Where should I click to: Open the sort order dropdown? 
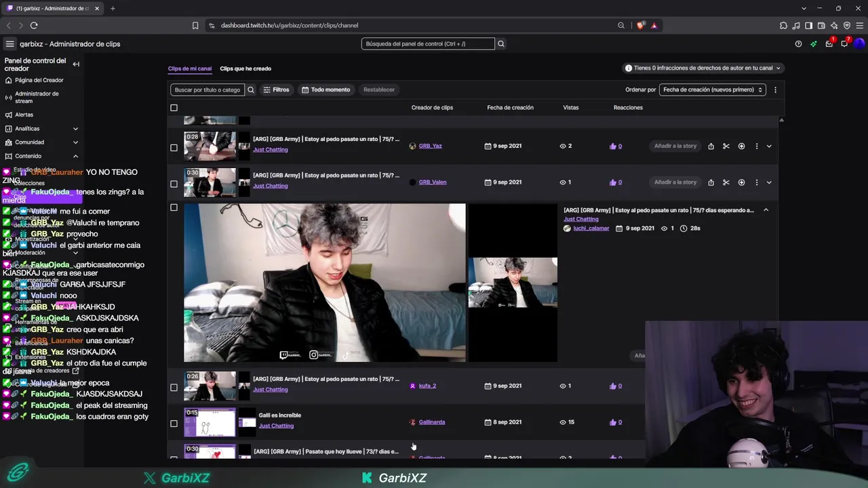tap(713, 89)
